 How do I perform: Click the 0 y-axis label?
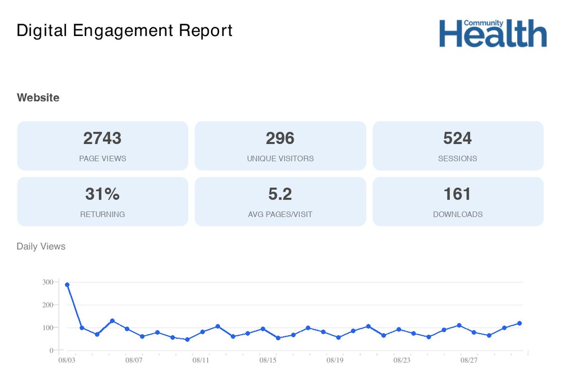click(51, 350)
